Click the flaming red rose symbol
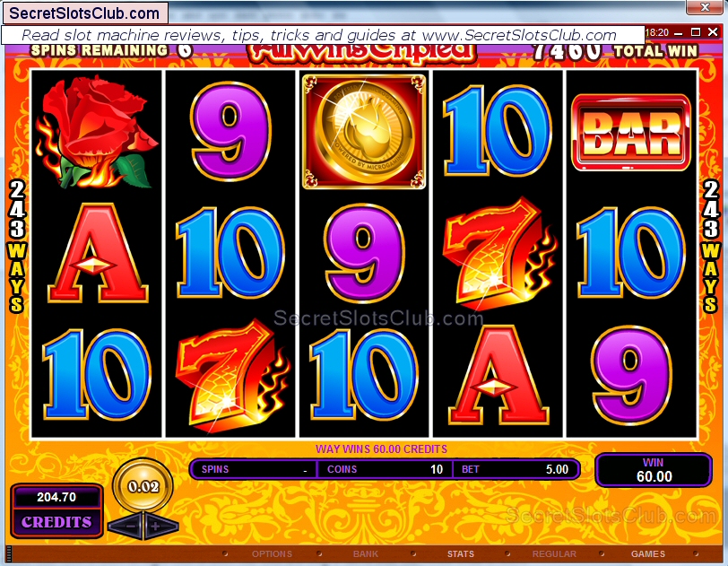728x566 pixels. tap(96, 132)
